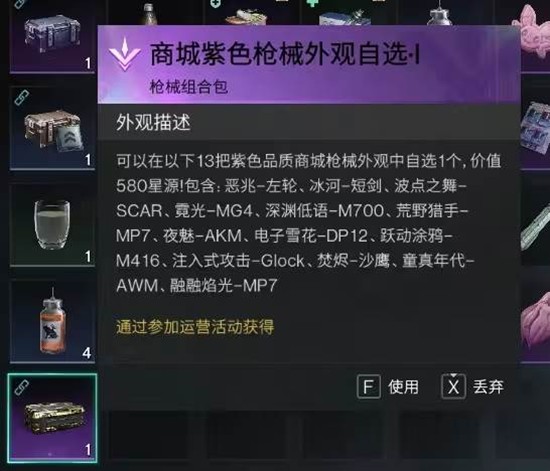This screenshot has height=471, width=550.
Task: Click the 丢弃 discard button label
Action: 489,387
